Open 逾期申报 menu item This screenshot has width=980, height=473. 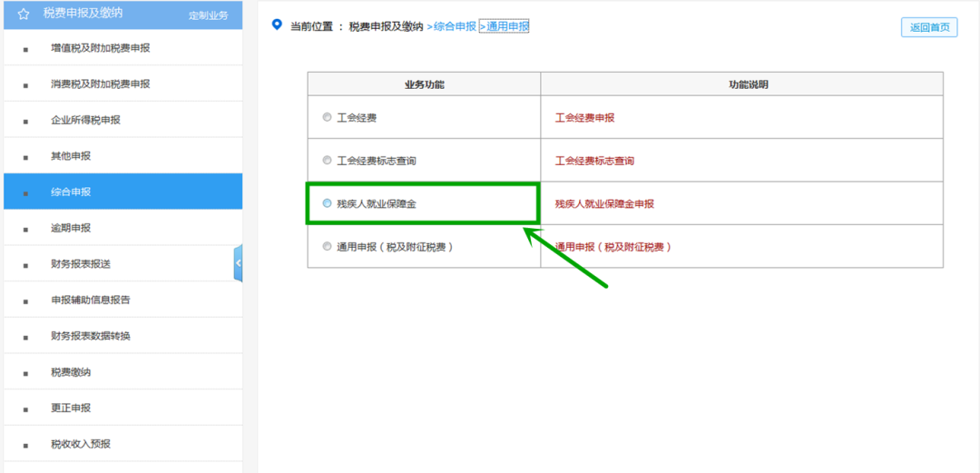[123, 228]
